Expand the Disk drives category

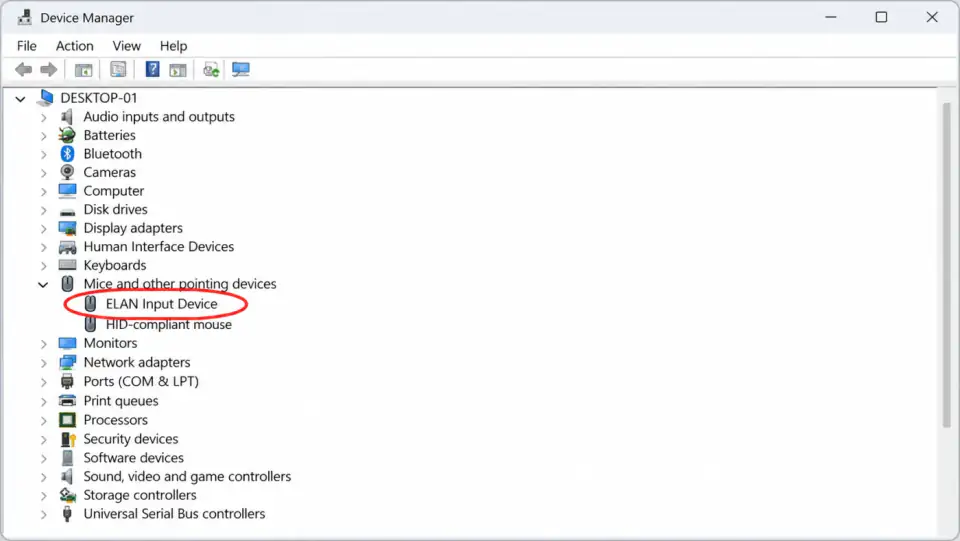click(43, 211)
